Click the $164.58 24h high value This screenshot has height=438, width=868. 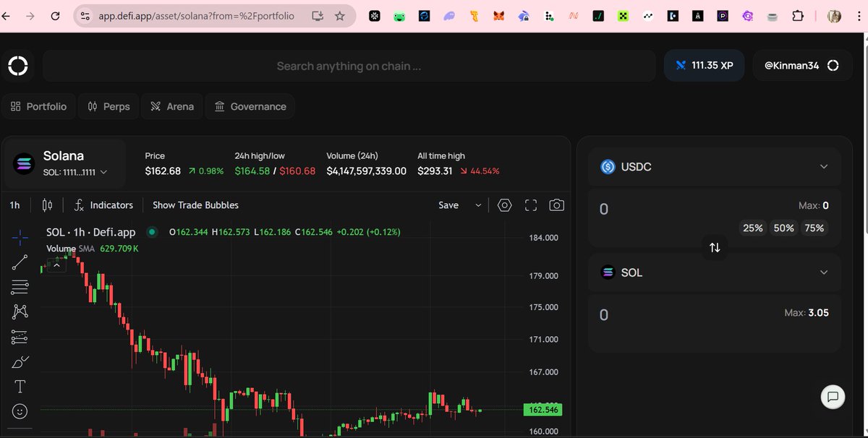(x=252, y=171)
